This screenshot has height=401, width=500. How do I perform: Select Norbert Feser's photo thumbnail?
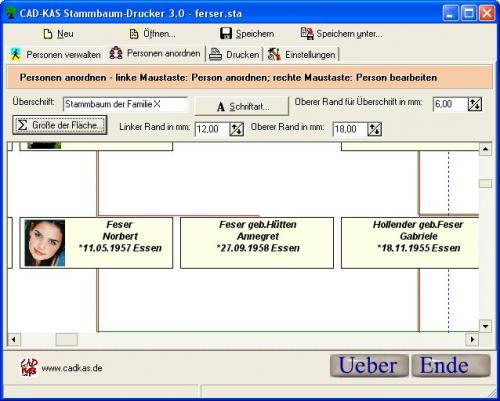pos(45,243)
